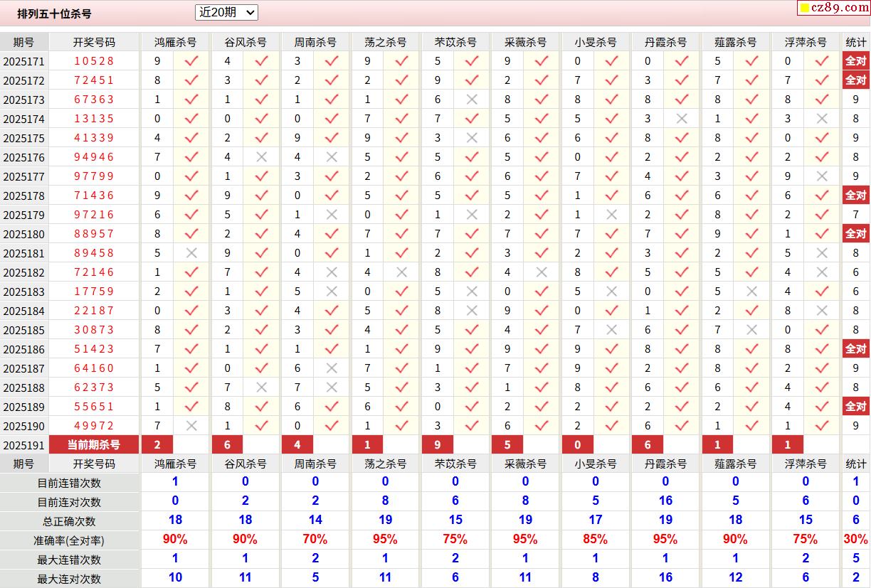Click the red check in 小旻 column row 2025180
871x588 pixels.
(x=611, y=234)
